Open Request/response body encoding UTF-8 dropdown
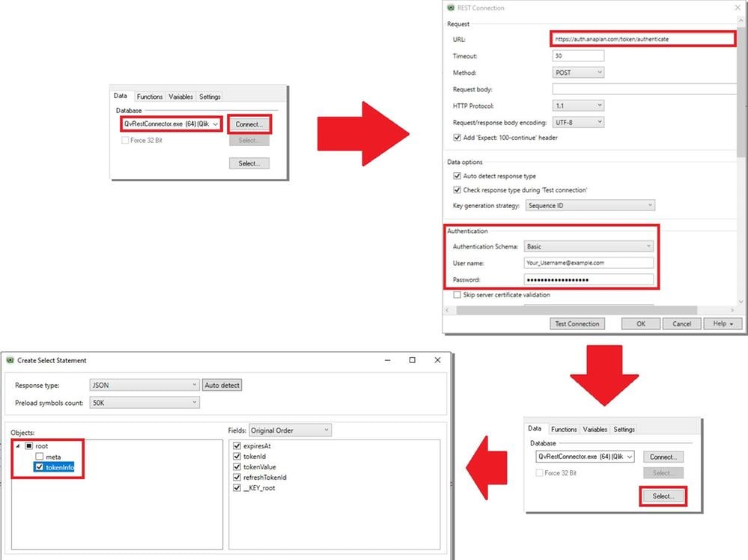The height and width of the screenshot is (560, 748). pos(578,122)
